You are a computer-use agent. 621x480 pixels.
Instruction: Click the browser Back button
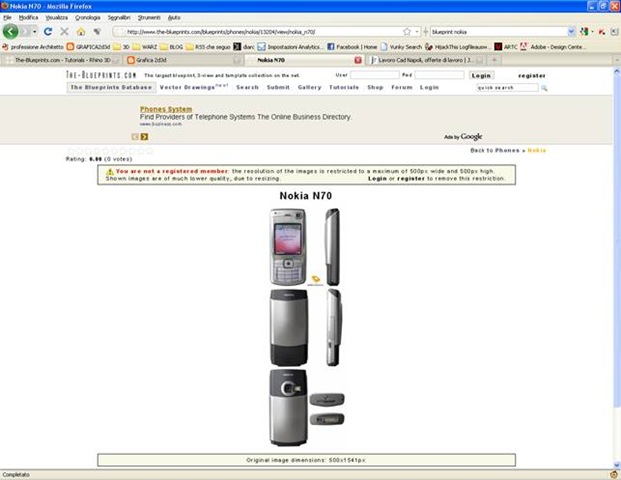point(12,32)
